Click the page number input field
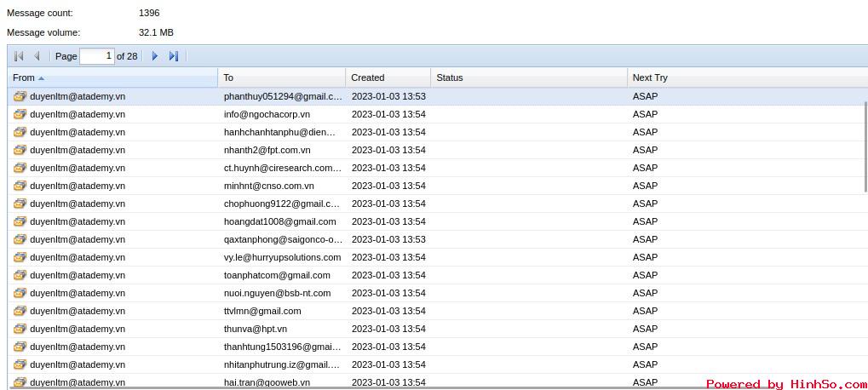The image size is (868, 390). pyautogui.click(x=97, y=56)
